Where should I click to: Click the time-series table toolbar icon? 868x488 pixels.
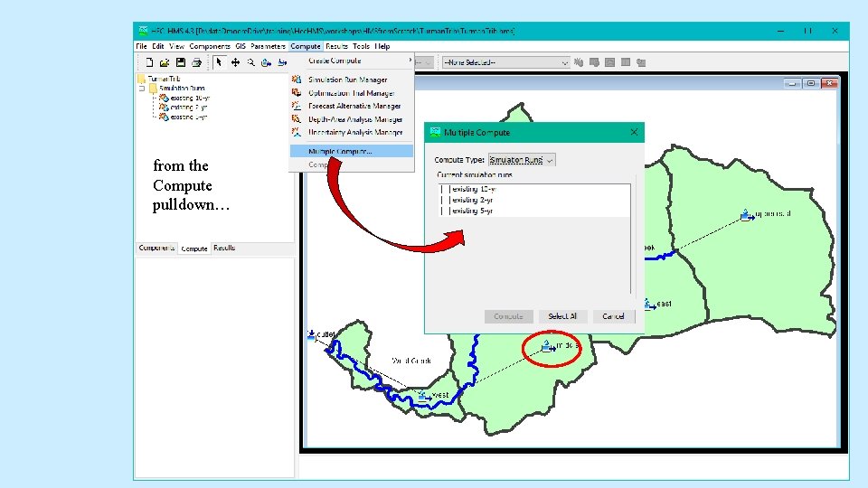click(x=641, y=62)
